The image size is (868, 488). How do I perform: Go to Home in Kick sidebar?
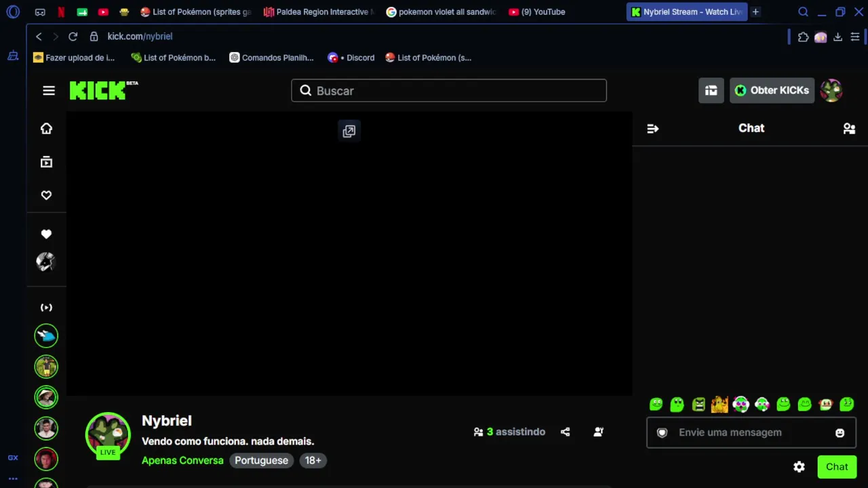[x=46, y=129]
